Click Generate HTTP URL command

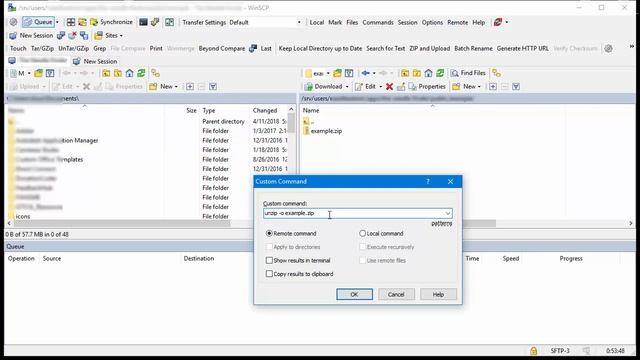522,48
